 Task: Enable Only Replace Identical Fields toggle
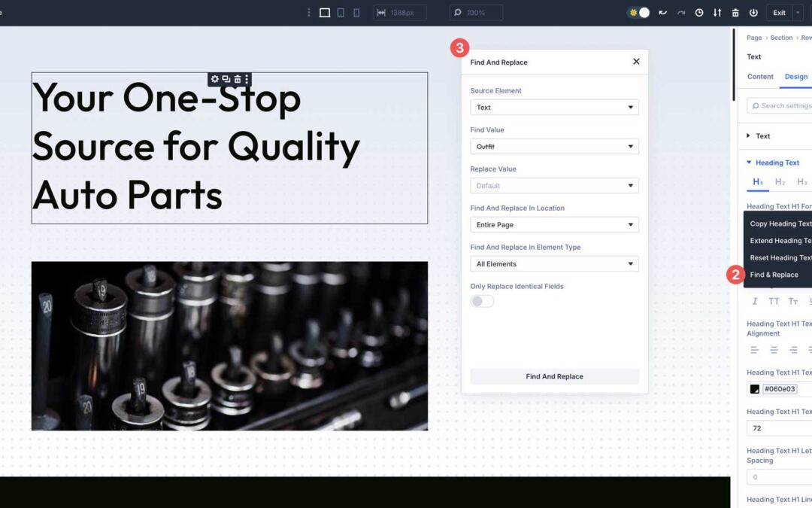point(482,301)
